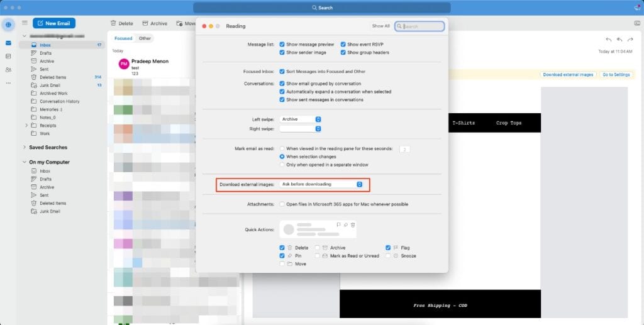Viewport: 644px width, 325px height.
Task: Toggle Show email grouped by conversation
Action: [x=282, y=84]
